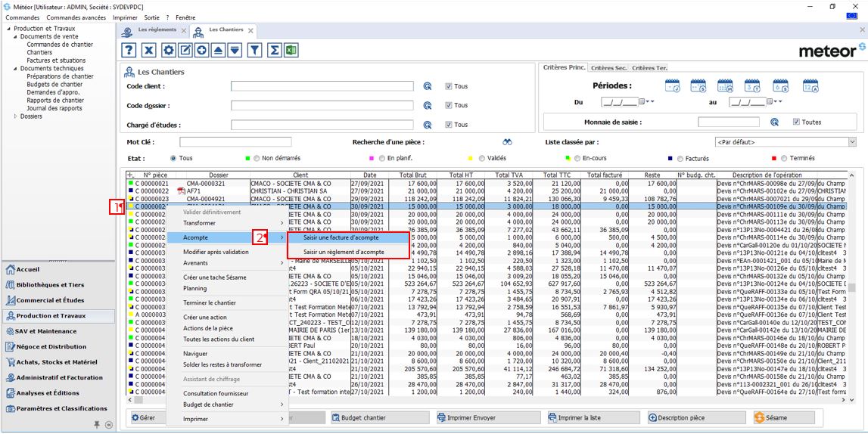Image resolution: width=868 pixels, height=434 pixels.
Task: Click the lookup icon beside Chargé d'études
Action: [428, 125]
